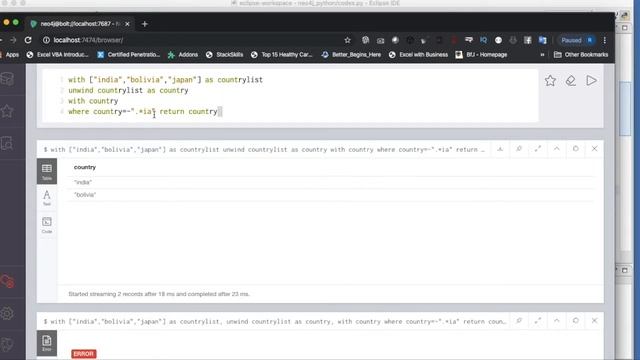The image size is (640, 360).
Task: Open Other Bookmarks folder
Action: coord(581,55)
